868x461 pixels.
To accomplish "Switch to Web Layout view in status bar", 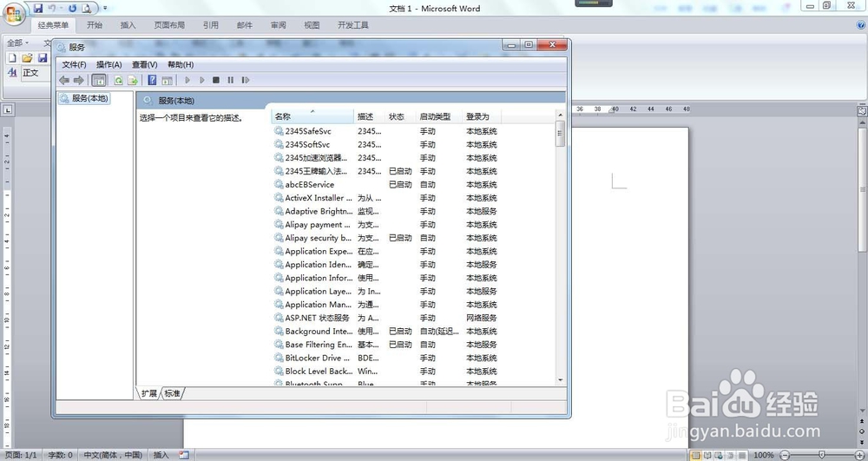I will (719, 455).
